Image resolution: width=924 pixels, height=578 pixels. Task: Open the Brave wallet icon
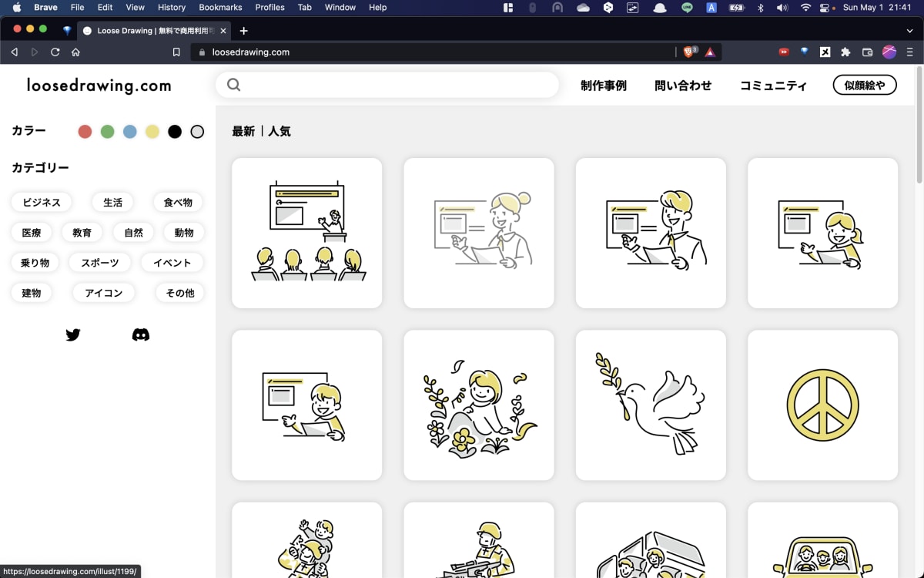[867, 52]
